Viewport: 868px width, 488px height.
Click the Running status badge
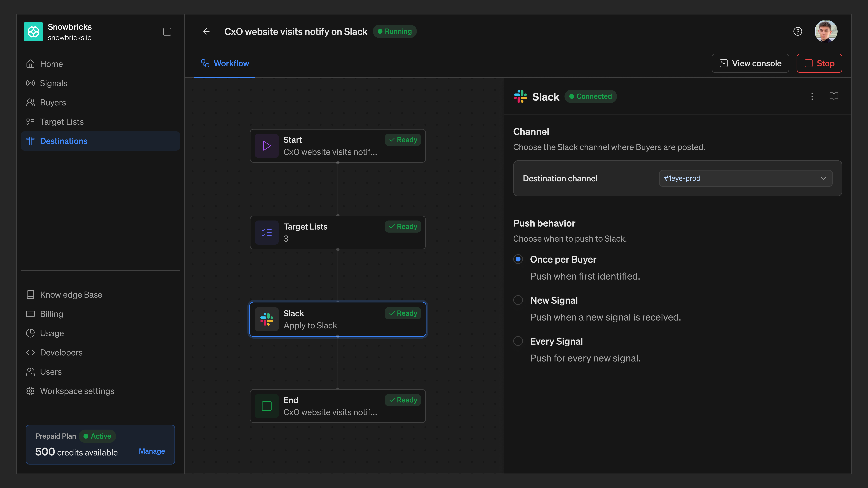click(395, 31)
